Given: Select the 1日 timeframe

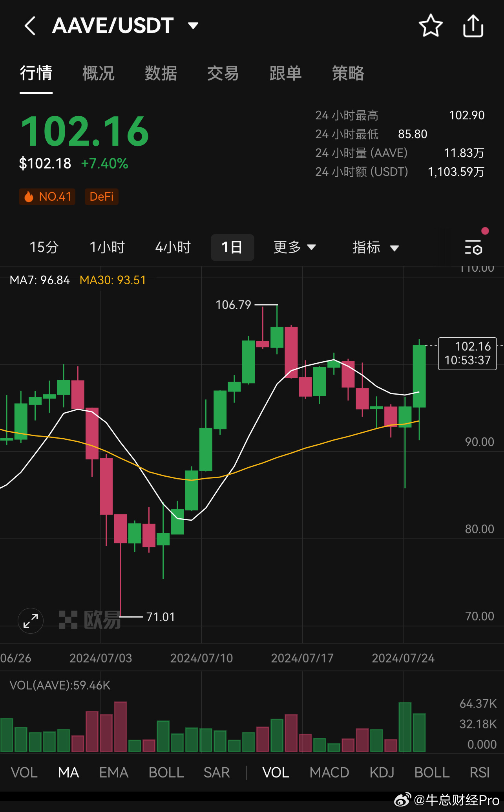Looking at the screenshot, I should point(232,247).
